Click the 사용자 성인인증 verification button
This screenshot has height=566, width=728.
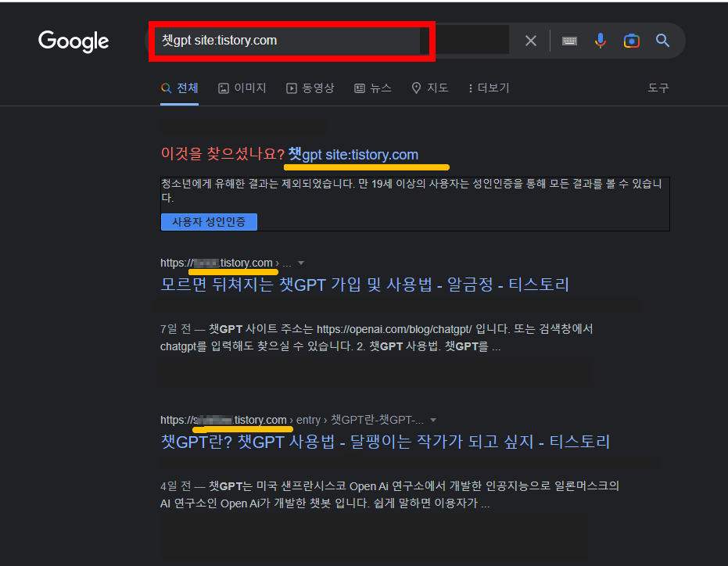click(209, 222)
